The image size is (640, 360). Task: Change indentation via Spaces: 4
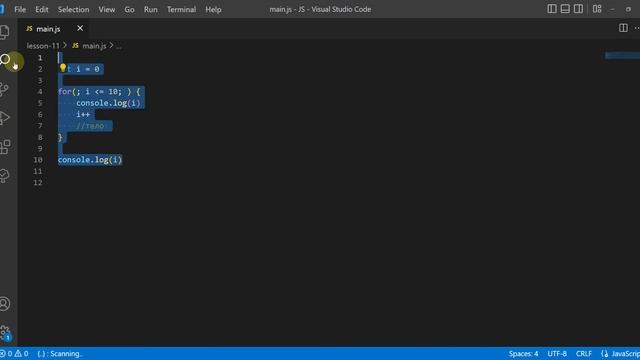[523, 353]
